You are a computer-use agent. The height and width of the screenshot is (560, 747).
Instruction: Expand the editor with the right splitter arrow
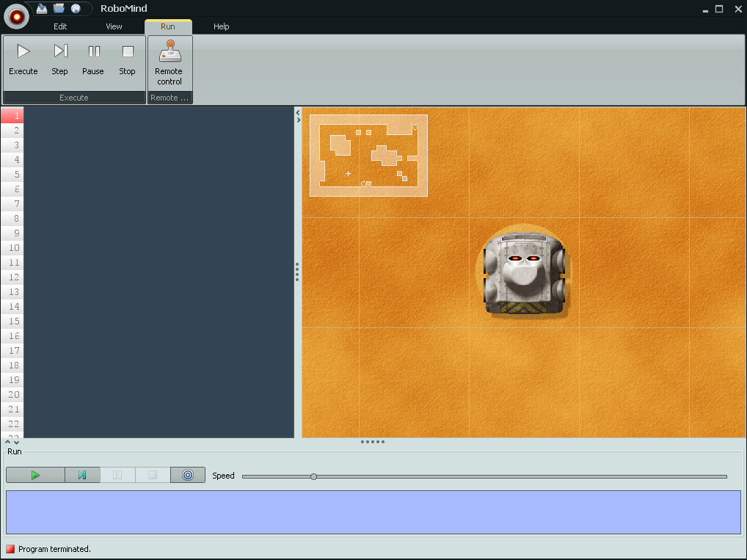(x=298, y=120)
